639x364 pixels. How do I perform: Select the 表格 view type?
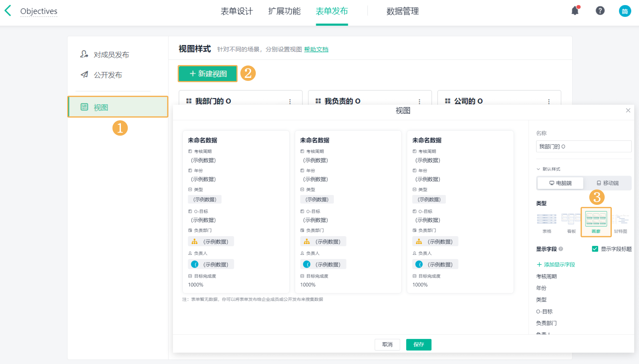pos(546,223)
